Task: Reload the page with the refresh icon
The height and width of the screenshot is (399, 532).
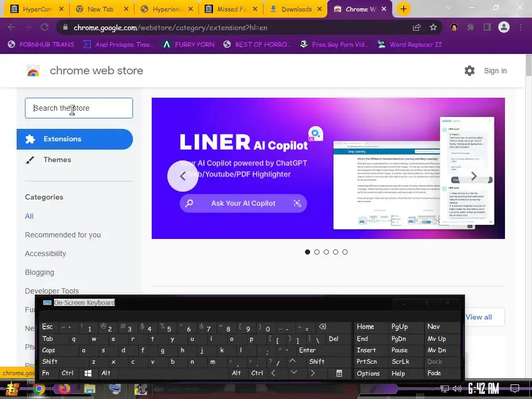Action: pyautogui.click(x=45, y=27)
